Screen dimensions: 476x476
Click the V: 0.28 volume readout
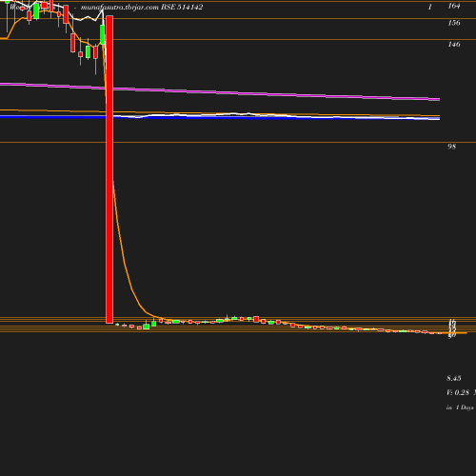pos(458,392)
